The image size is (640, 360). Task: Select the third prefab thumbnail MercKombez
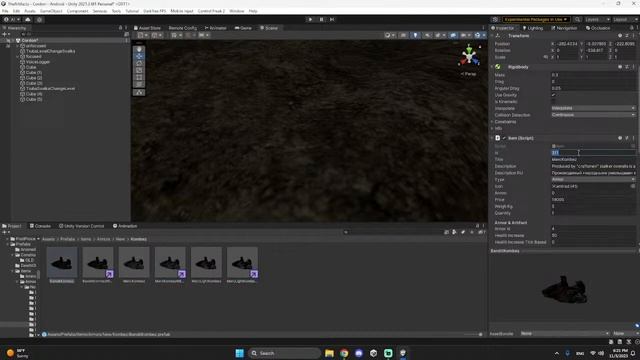134,262
